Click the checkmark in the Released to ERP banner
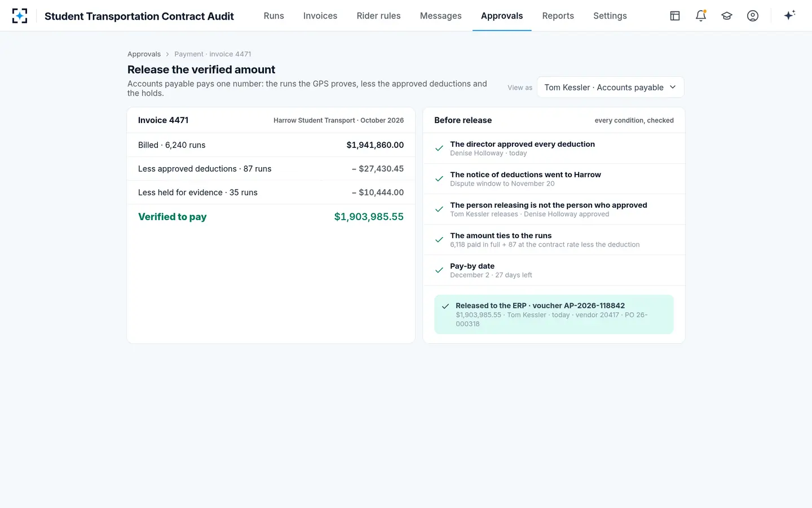 (x=445, y=306)
